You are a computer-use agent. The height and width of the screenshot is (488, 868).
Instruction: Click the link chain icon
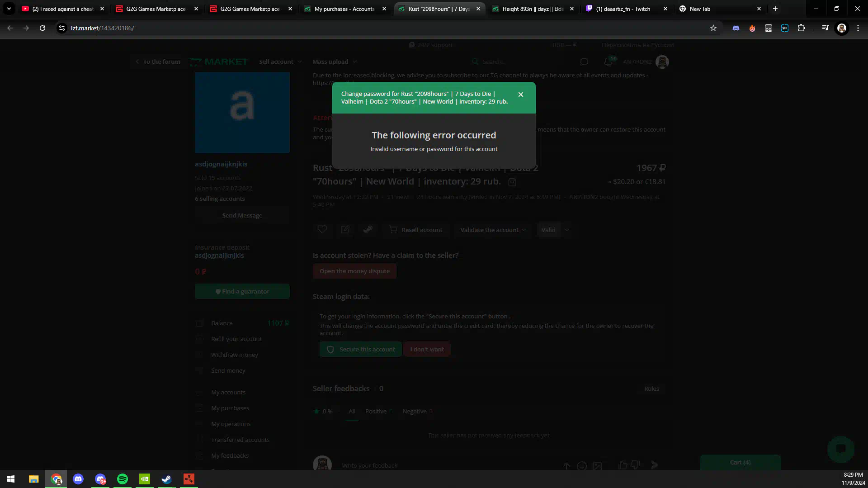point(368,230)
